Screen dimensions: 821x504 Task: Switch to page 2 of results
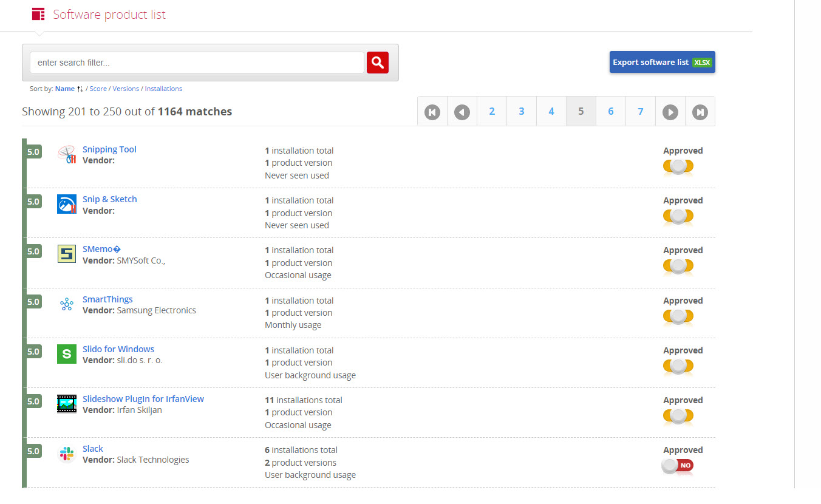tap(491, 112)
